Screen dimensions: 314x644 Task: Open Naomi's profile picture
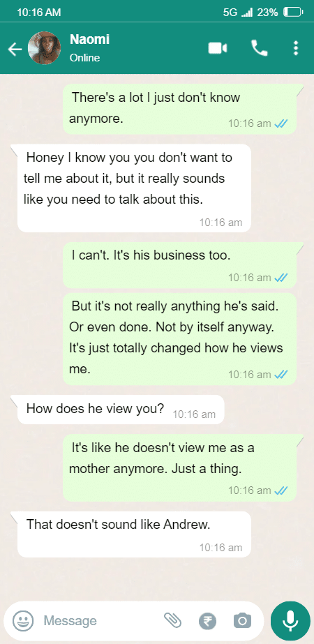click(44, 48)
